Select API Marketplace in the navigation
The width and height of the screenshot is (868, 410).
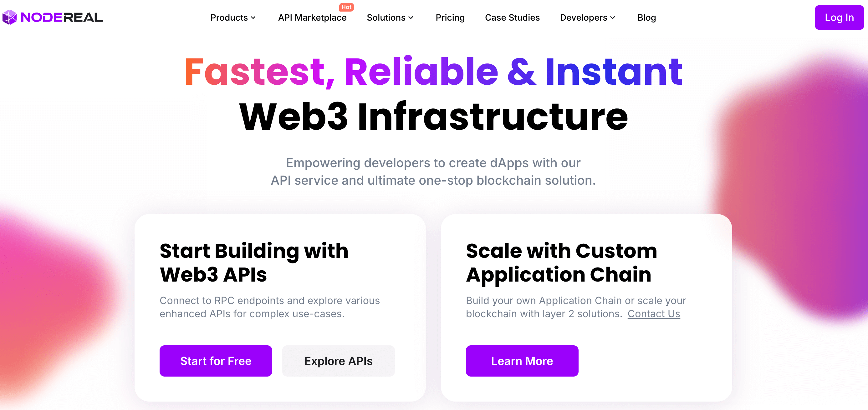tap(312, 17)
